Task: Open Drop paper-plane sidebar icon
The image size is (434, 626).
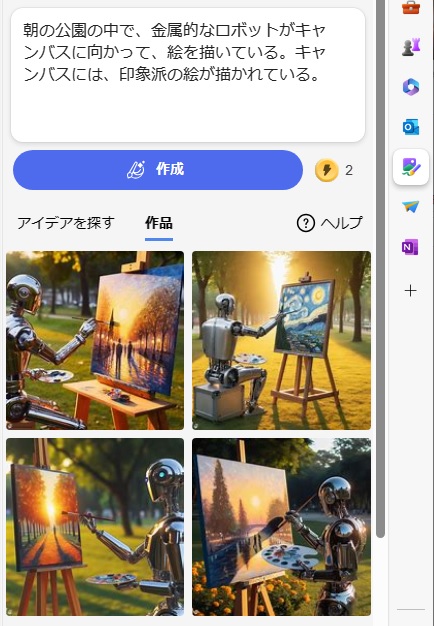Action: point(411,207)
